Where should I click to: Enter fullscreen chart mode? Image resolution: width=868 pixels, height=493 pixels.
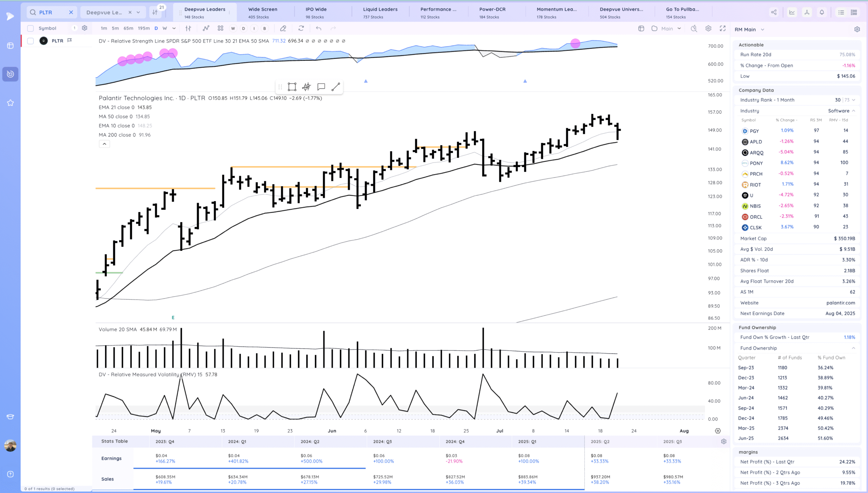(723, 28)
